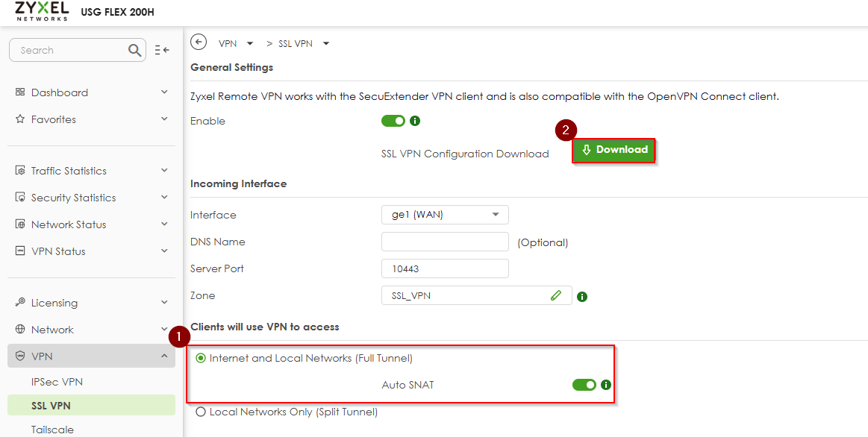Open the VPN breadcrumb dropdown

pos(250,44)
